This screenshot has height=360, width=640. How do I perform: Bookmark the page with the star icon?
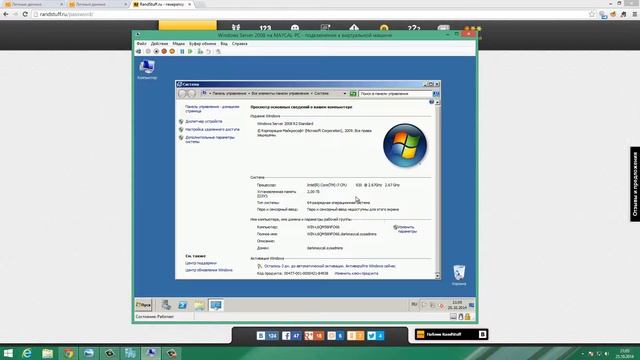(x=592, y=14)
